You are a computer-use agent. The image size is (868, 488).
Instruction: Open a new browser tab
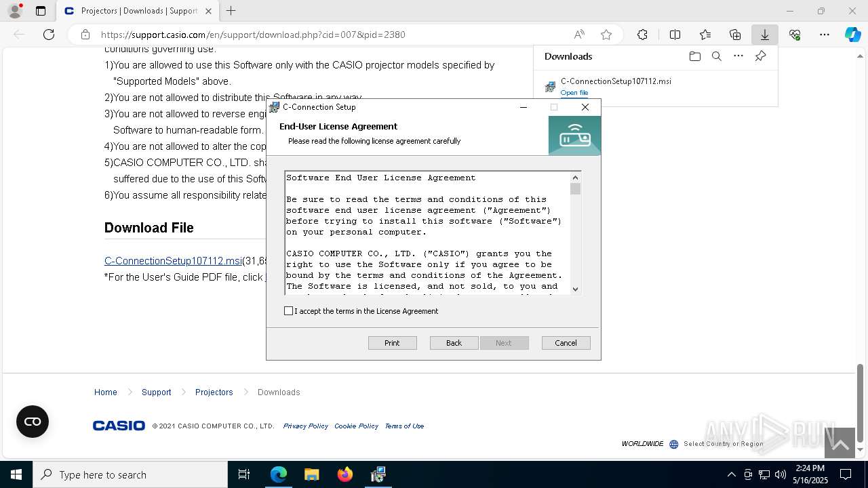coord(231,11)
